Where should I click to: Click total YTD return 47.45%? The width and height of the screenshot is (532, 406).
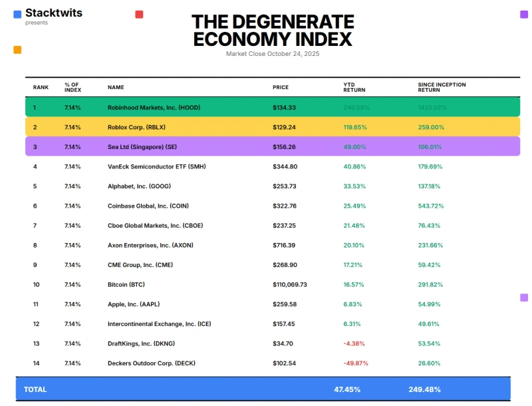(347, 390)
